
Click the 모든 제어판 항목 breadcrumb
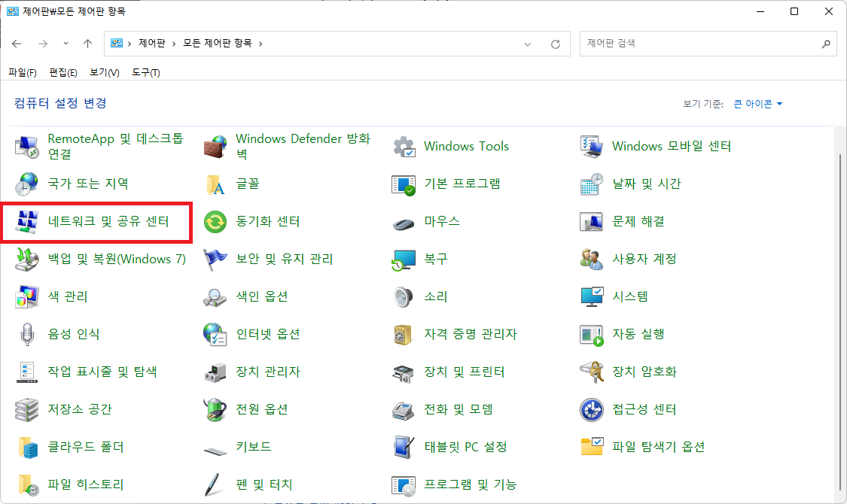click(x=217, y=43)
